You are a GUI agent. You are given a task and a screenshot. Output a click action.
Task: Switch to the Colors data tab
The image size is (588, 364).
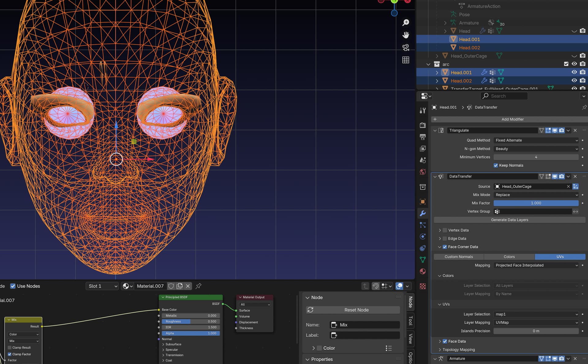(x=509, y=257)
